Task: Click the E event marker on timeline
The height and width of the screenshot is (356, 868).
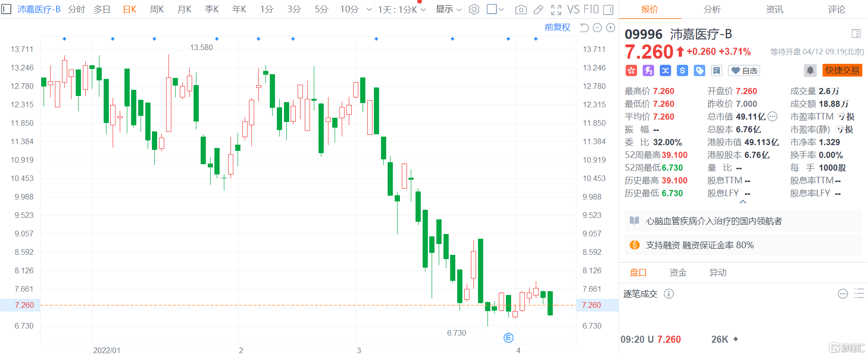Action: [x=508, y=338]
